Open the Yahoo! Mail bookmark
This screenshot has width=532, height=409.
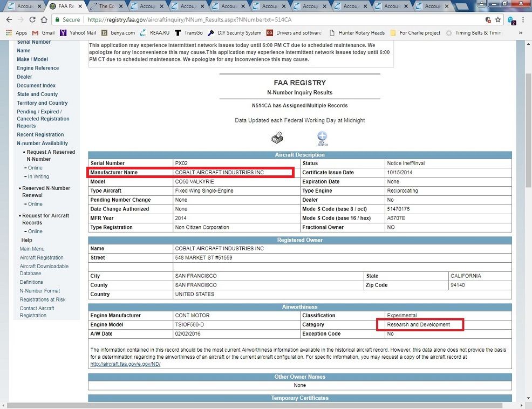coord(78,33)
